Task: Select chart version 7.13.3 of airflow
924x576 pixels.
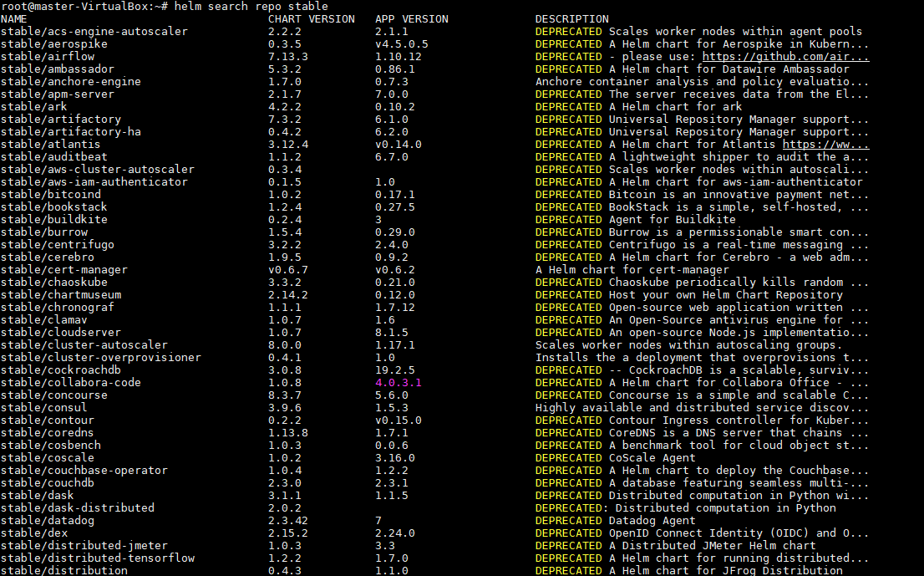Action: [288, 57]
